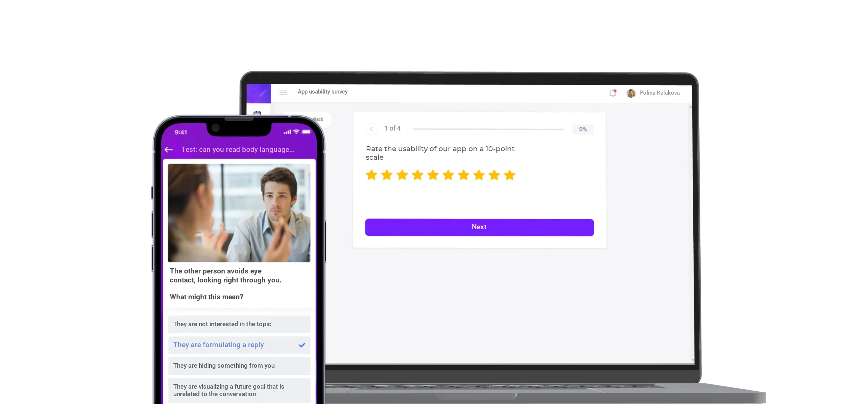Go to previous question chevron
868x404 pixels.
tap(371, 129)
